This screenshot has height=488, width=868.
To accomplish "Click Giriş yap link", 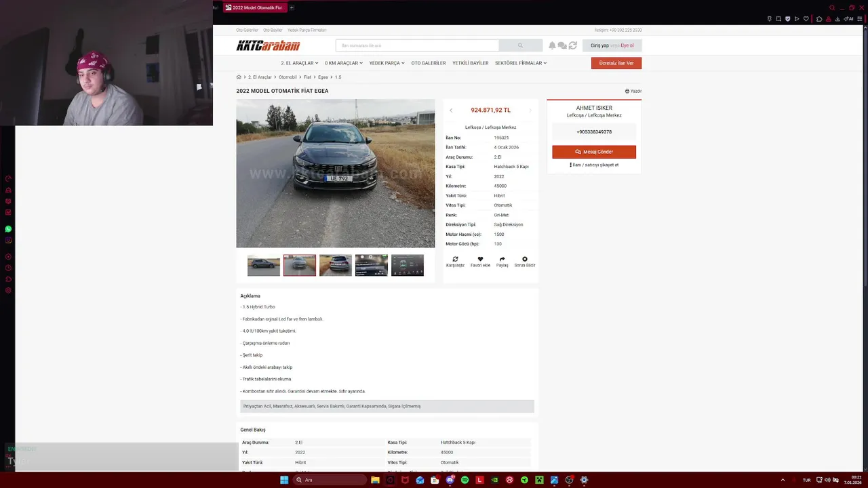I will pyautogui.click(x=599, y=45).
